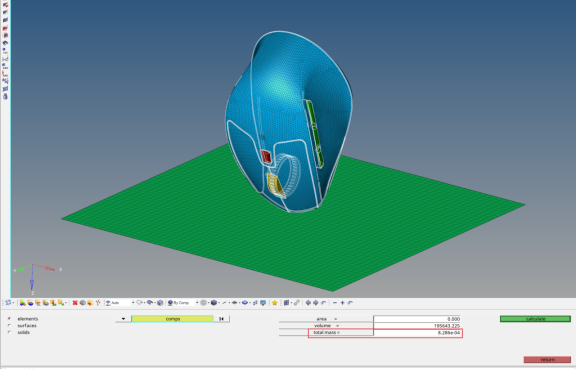Click the green calculate button
576x369 pixels.
pos(535,319)
